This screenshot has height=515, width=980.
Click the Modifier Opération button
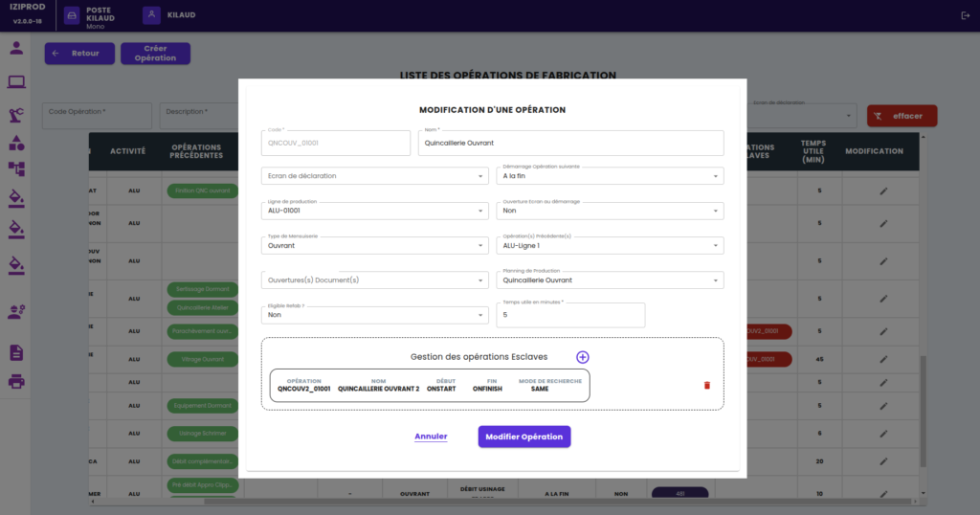(524, 437)
